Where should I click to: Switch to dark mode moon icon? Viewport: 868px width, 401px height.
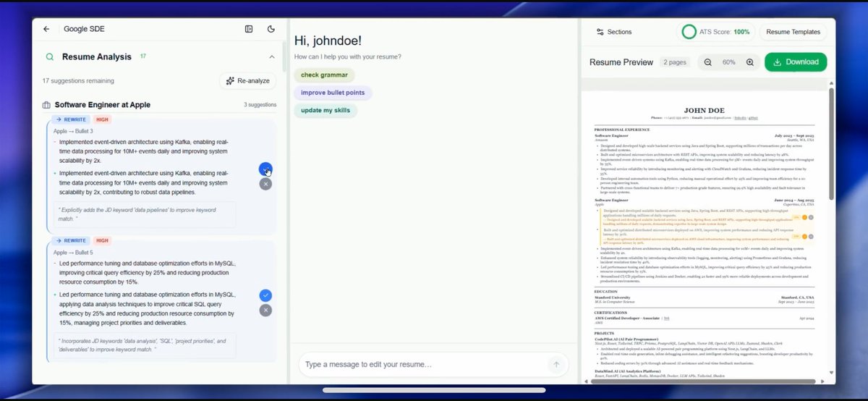pos(271,29)
